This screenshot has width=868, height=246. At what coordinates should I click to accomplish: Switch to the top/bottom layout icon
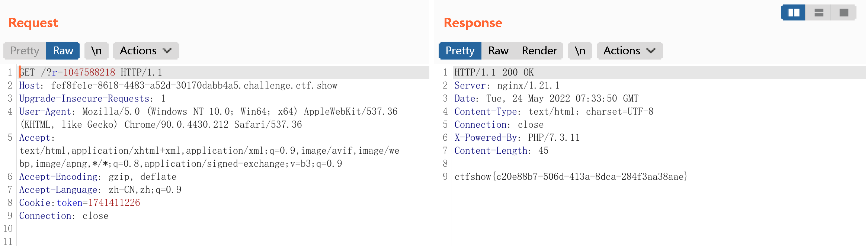point(819,13)
